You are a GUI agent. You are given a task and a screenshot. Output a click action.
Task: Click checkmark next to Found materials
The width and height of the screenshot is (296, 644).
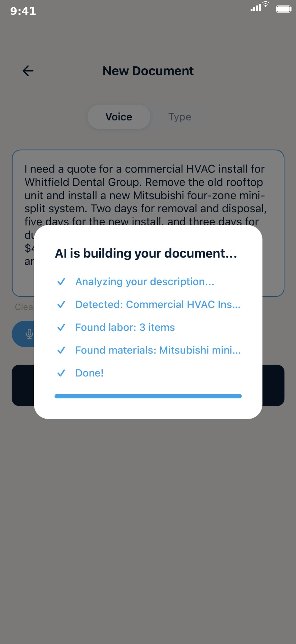[61, 350]
